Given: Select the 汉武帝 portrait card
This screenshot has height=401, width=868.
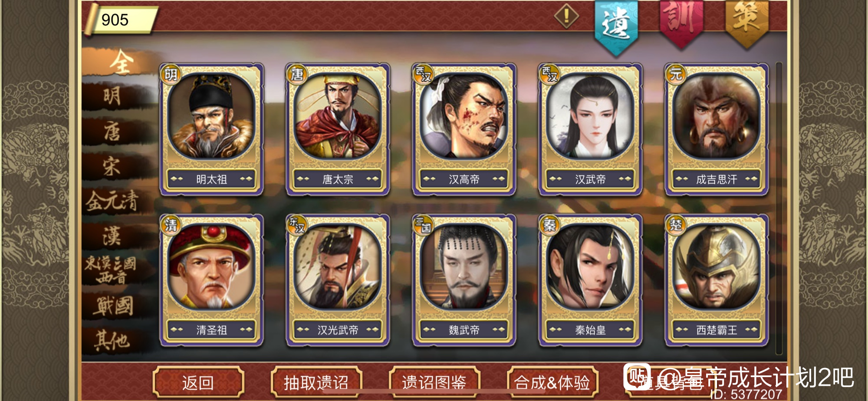Looking at the screenshot, I should pyautogui.click(x=590, y=129).
